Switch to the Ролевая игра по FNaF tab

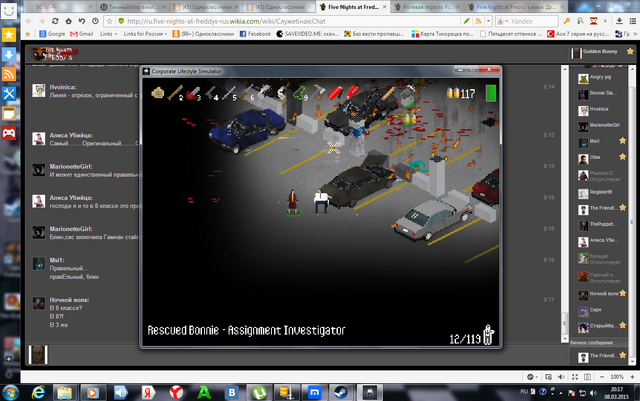pyautogui.click(x=427, y=7)
